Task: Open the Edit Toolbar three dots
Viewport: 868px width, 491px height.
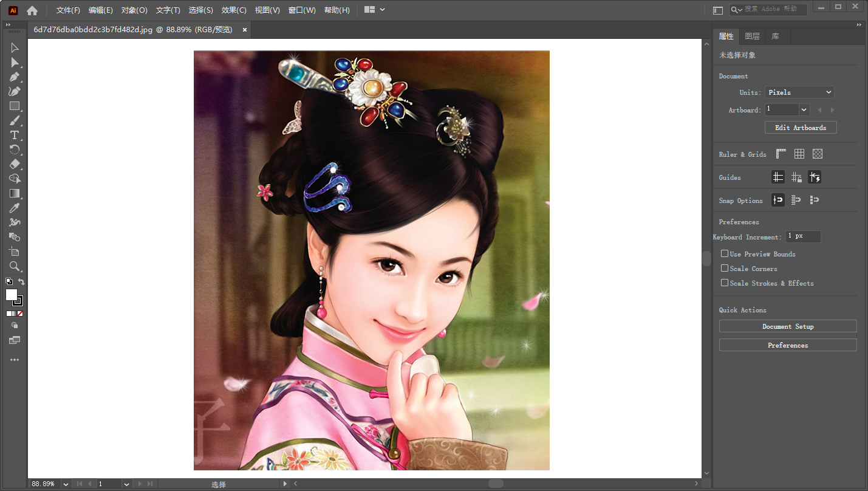Action: (x=15, y=360)
